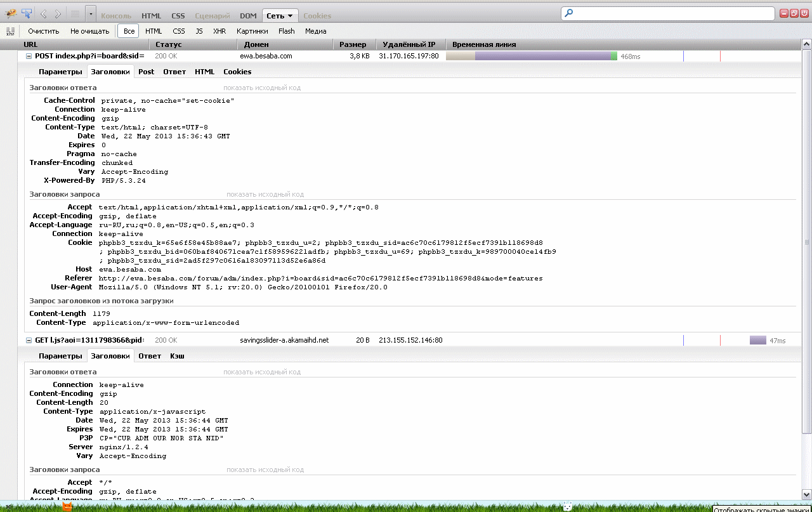Collapse the POST index.php request row

29,56
